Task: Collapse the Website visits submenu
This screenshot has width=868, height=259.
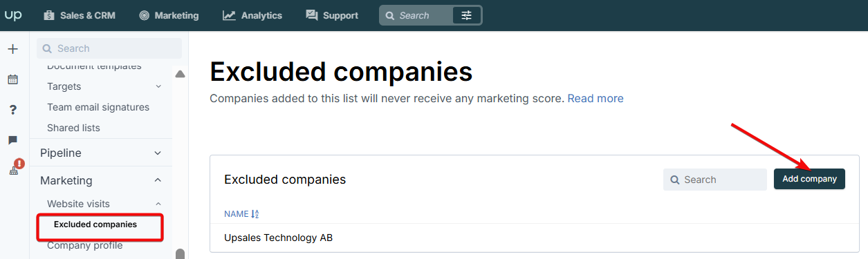Action: click(158, 204)
